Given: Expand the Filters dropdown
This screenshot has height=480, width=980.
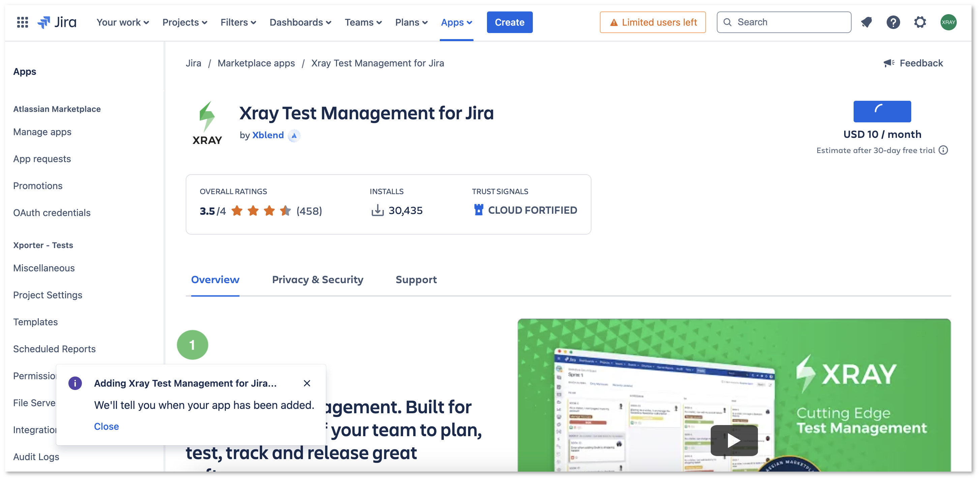Looking at the screenshot, I should 238,22.
